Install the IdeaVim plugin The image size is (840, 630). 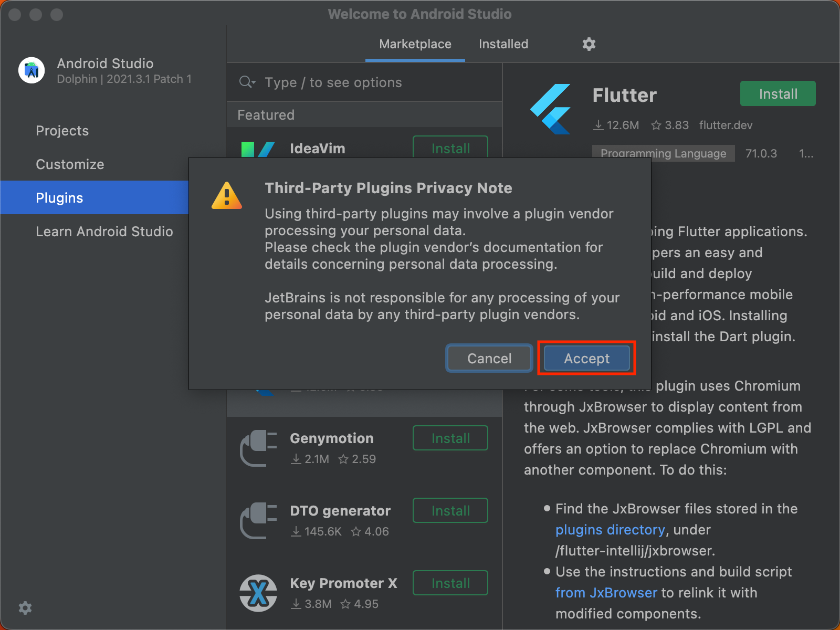click(x=450, y=147)
